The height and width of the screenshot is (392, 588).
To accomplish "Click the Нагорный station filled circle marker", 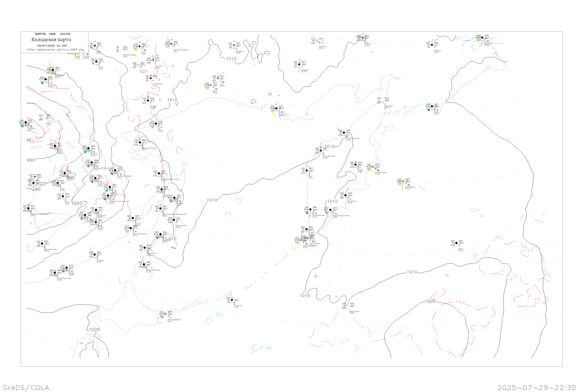I will click(45, 79).
